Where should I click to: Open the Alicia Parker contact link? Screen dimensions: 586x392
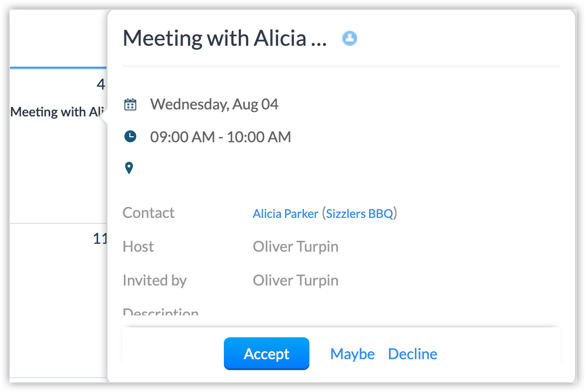pyautogui.click(x=286, y=213)
